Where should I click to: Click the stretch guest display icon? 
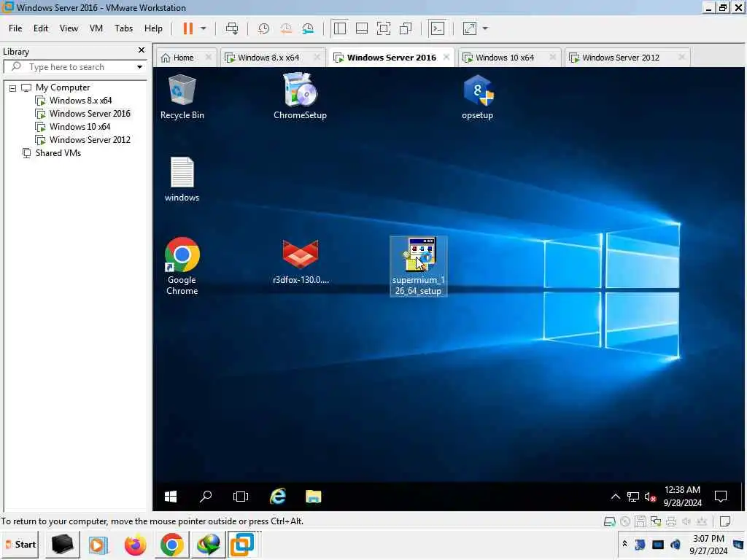470,28
